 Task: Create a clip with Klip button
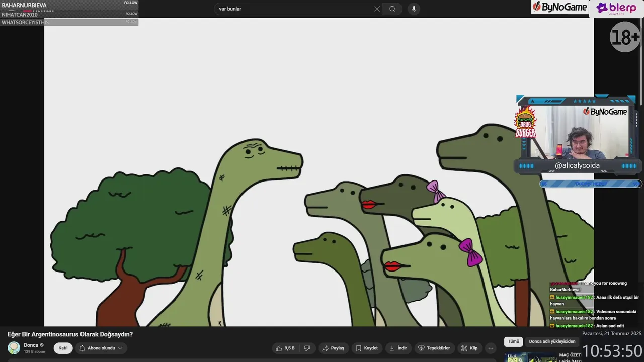pyautogui.click(x=469, y=348)
